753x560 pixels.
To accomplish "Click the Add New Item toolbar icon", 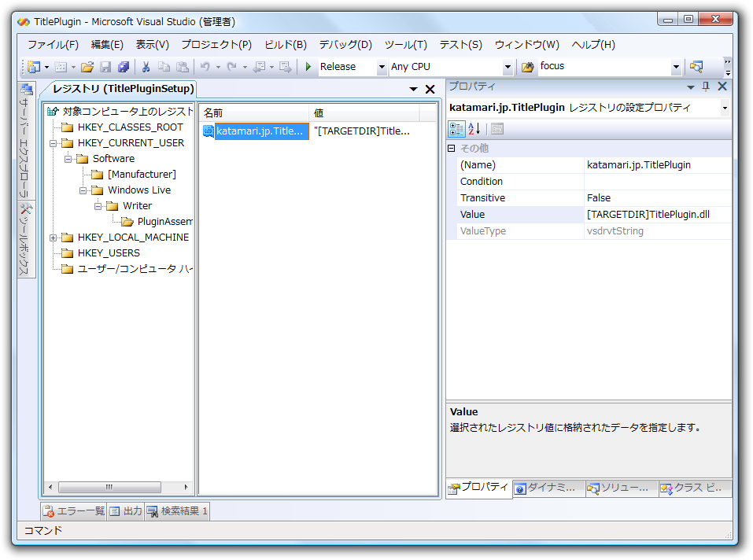I will click(61, 67).
